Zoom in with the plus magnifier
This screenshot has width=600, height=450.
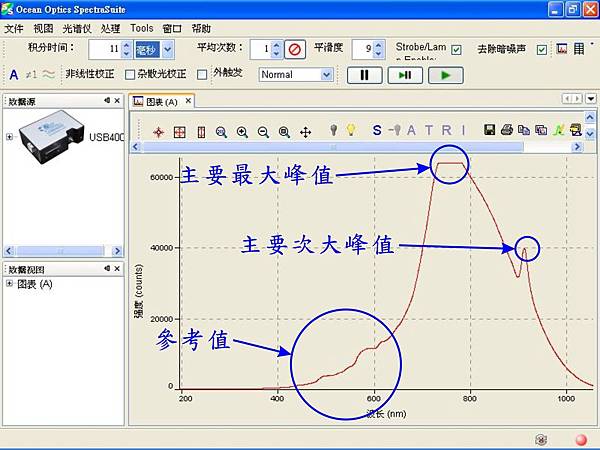(242, 132)
